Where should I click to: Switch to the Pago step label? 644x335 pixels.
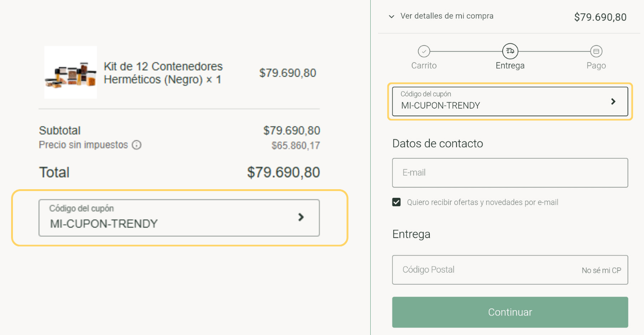(x=596, y=66)
